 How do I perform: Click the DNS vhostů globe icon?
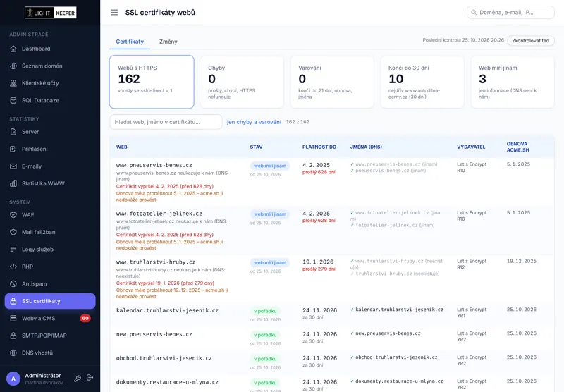click(13, 353)
